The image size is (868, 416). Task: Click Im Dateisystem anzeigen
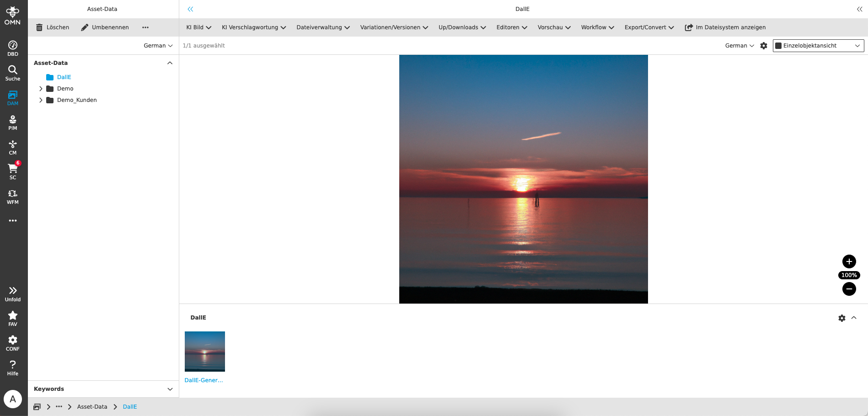click(725, 27)
